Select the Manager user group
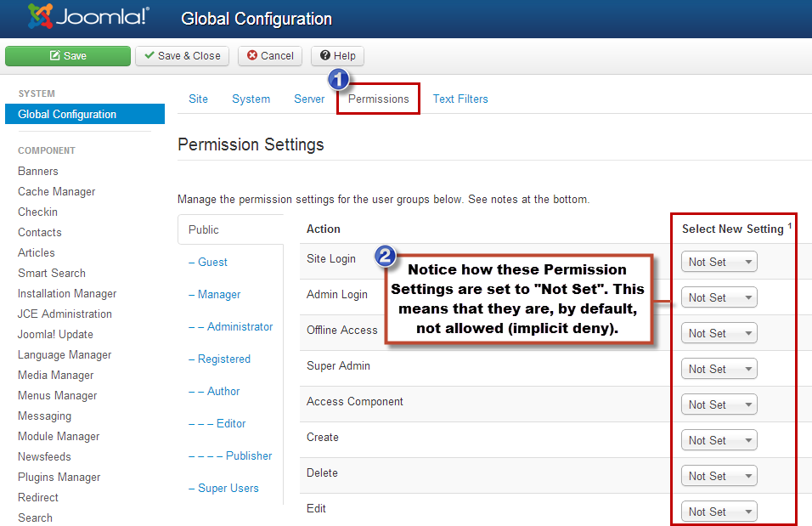This screenshot has width=812, height=526. 214,294
